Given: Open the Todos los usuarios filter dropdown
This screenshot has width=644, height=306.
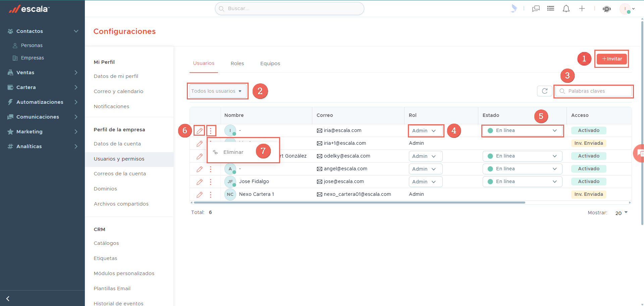Looking at the screenshot, I should tap(218, 91).
